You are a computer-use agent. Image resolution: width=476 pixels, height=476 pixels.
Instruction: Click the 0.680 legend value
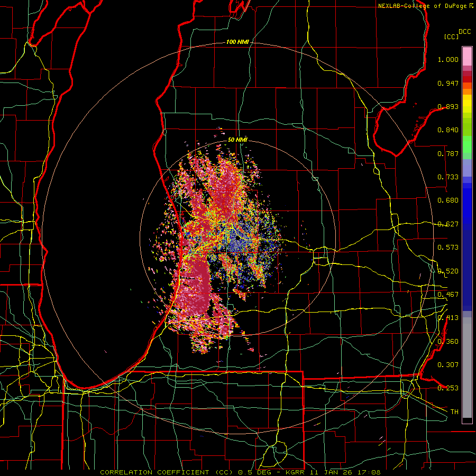click(x=448, y=200)
